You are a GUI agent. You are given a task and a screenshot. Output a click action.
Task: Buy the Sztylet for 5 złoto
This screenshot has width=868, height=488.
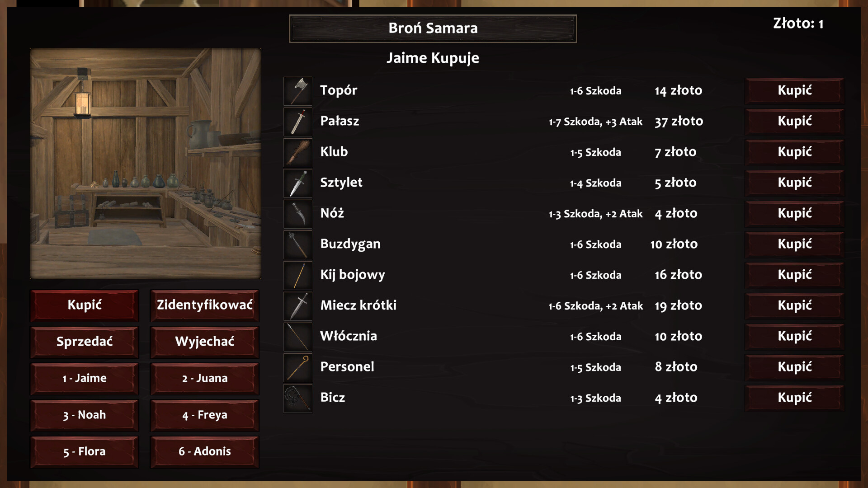[794, 183]
